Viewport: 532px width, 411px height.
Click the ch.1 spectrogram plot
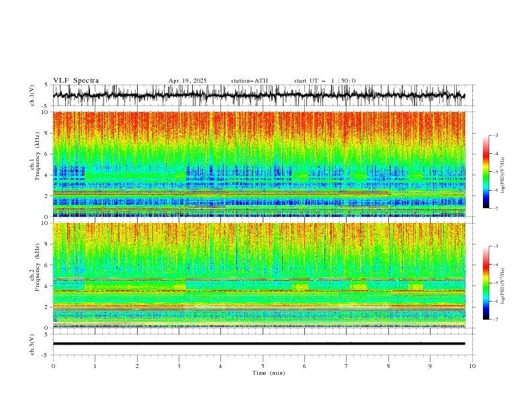(259, 164)
